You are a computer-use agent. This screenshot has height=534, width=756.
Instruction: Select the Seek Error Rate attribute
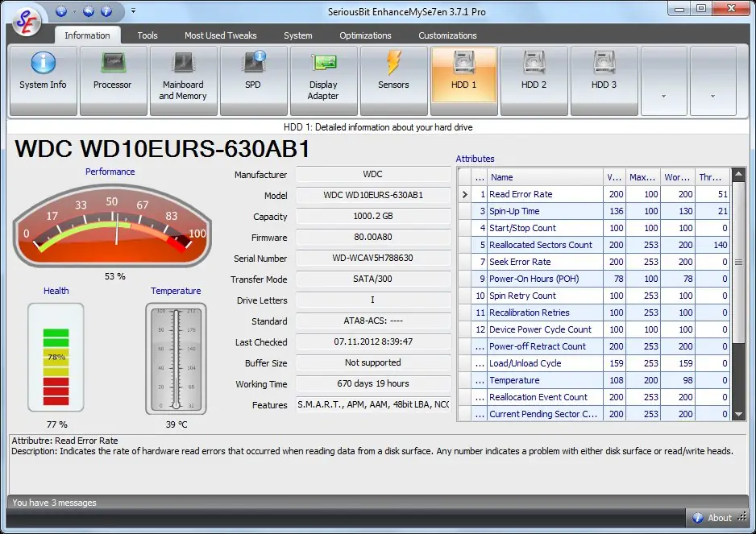click(593, 262)
